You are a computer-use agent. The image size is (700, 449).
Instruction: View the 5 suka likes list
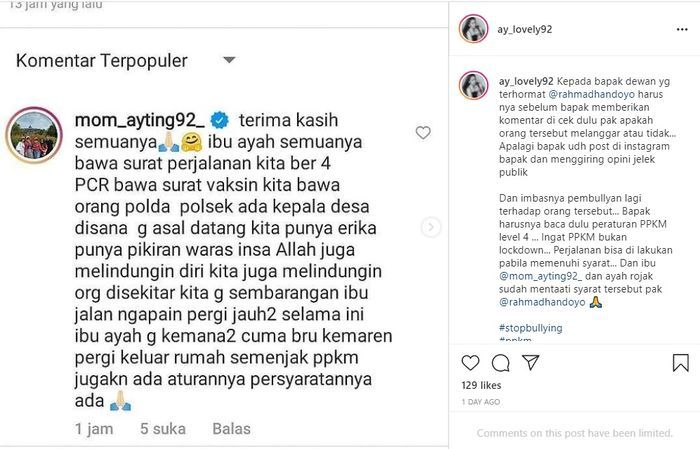(x=163, y=428)
